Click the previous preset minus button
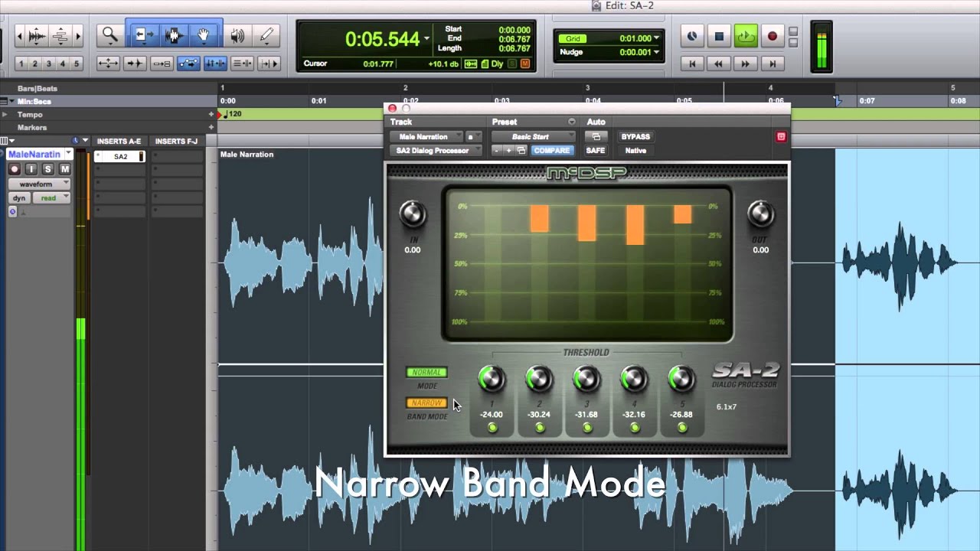The height and width of the screenshot is (551, 980). pyautogui.click(x=497, y=151)
